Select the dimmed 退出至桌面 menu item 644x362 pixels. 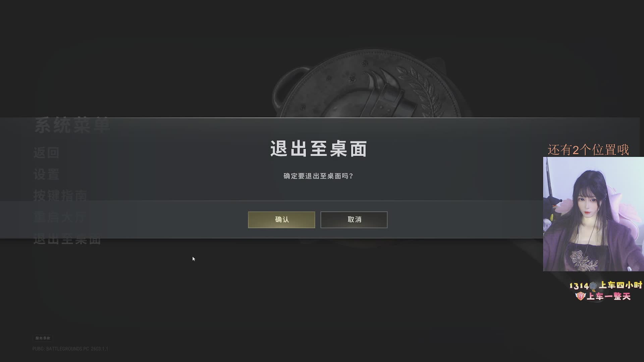point(67,239)
